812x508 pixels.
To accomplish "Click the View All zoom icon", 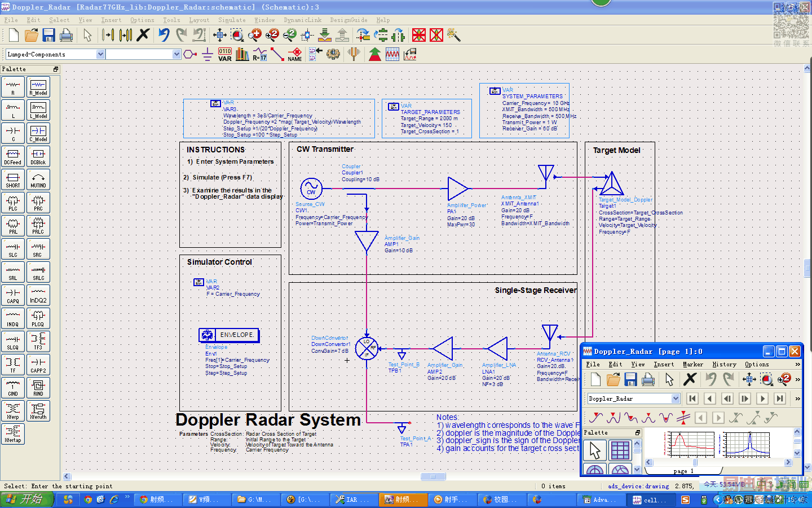I will 220,35.
